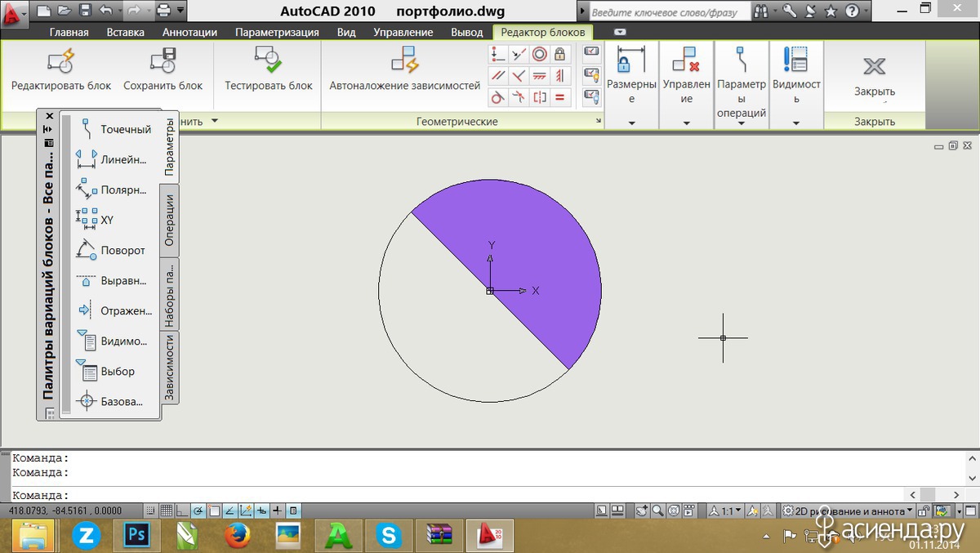Apply the Smooth geometric constraint
The image size is (980, 553).
519,97
